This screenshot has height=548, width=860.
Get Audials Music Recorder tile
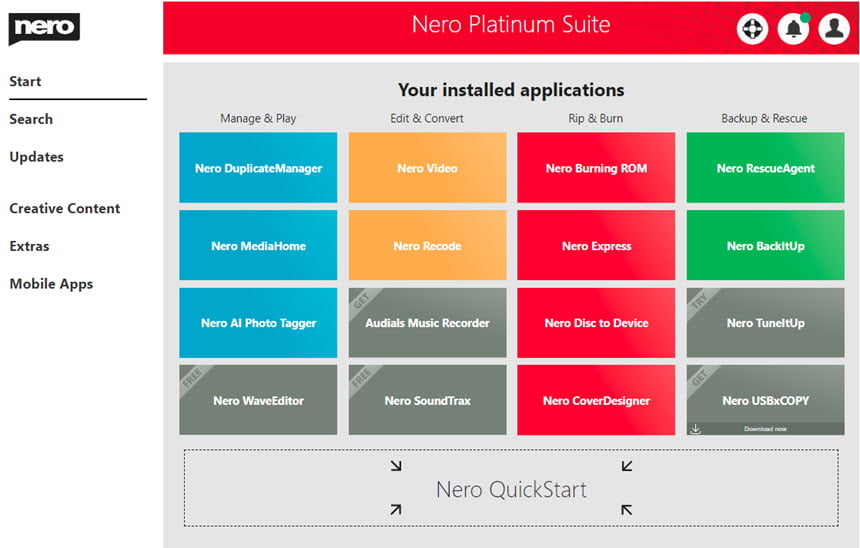(x=427, y=323)
